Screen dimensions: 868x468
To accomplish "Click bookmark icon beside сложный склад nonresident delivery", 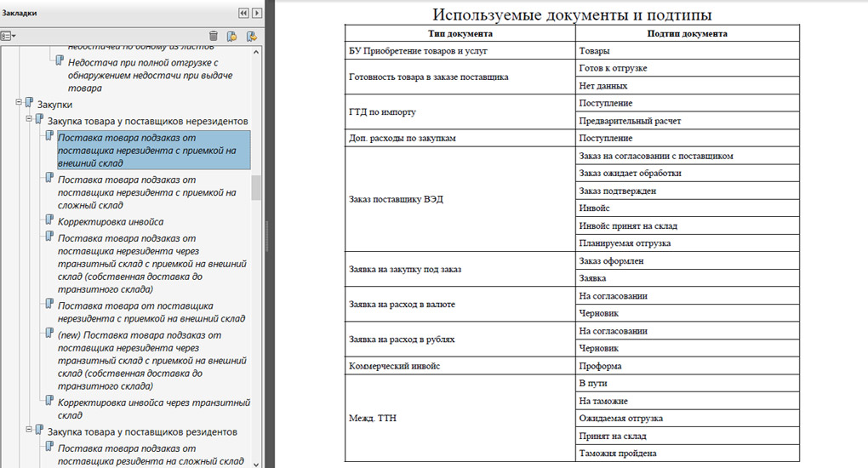I will tap(49, 179).
